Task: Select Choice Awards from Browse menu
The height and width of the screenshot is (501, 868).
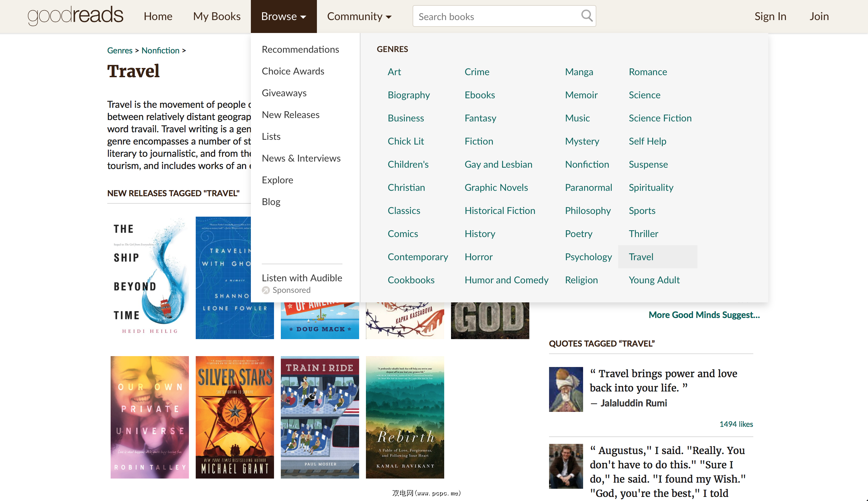Action: point(293,71)
